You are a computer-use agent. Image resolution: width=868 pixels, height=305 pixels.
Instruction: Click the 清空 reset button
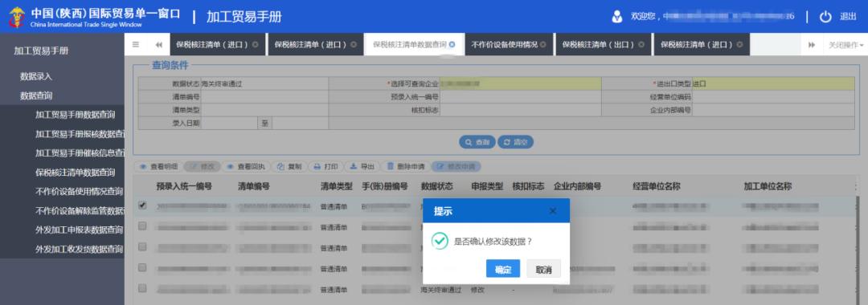(515, 142)
